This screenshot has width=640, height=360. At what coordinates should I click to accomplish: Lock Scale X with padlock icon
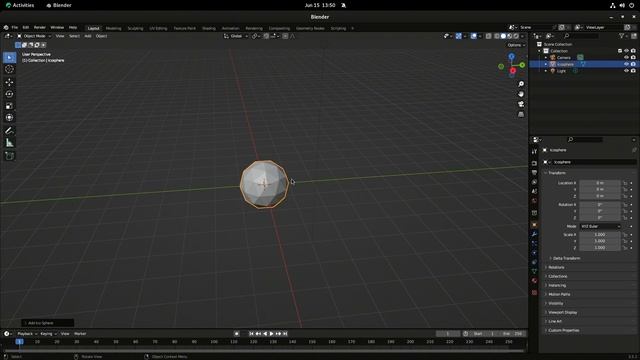click(x=625, y=235)
